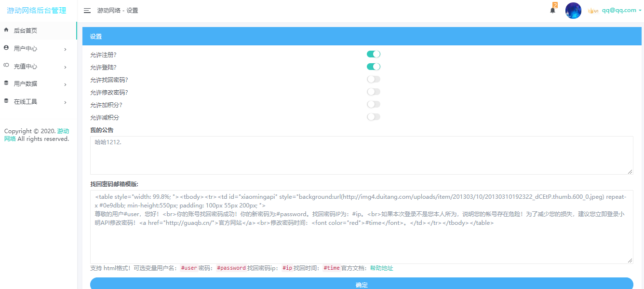644x289 pixels.
Task: Click into the 找回密码邮箱模版 textarea
Action: (362, 227)
